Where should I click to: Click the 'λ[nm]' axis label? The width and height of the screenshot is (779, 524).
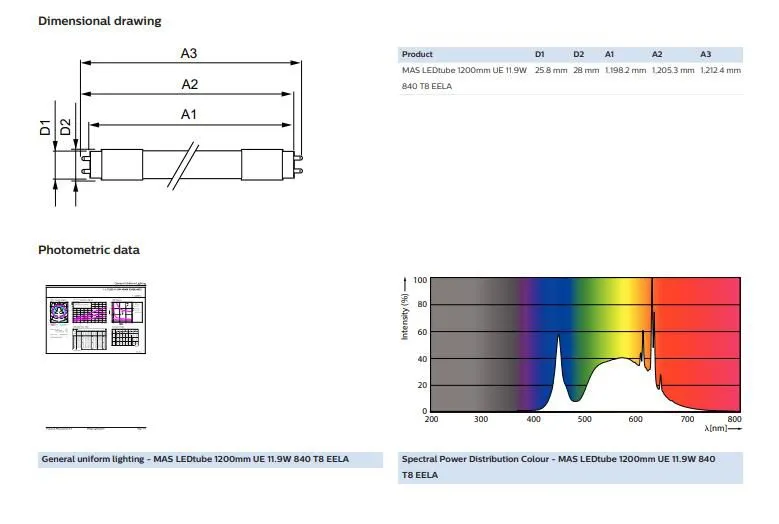[716, 428]
